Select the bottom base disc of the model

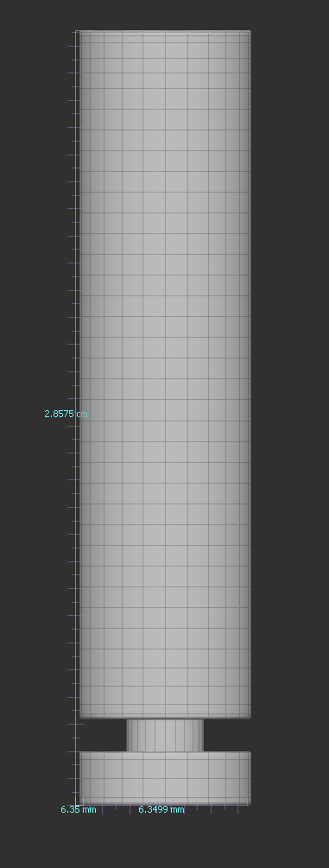165,778
